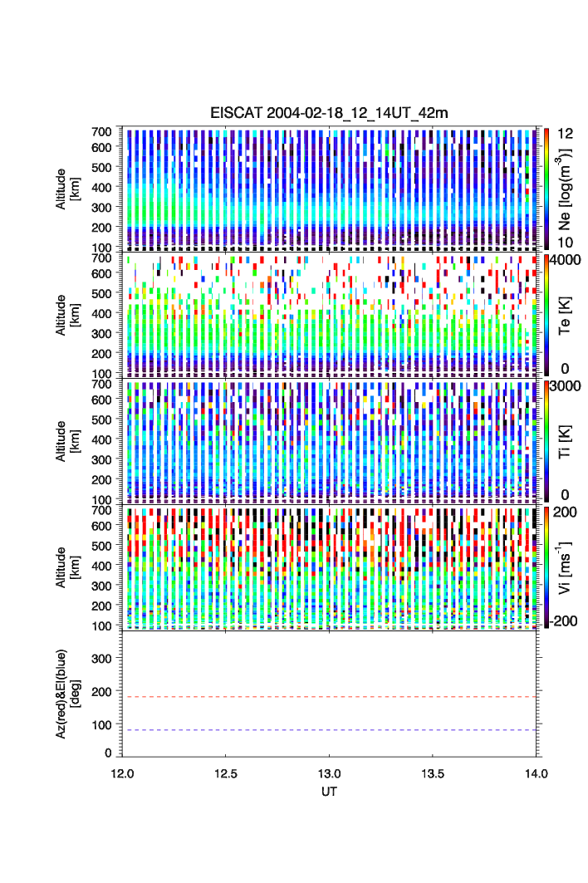Click the Vi [ms⁻¹] color bar label
588x883 pixels.
click(x=567, y=567)
